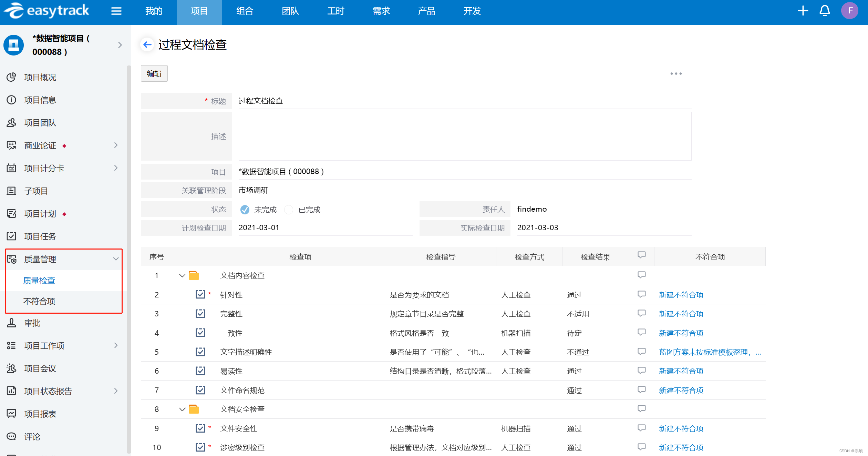Expand the 项目状态报告 submenu
Screen dimensions: 868x456
116,391
